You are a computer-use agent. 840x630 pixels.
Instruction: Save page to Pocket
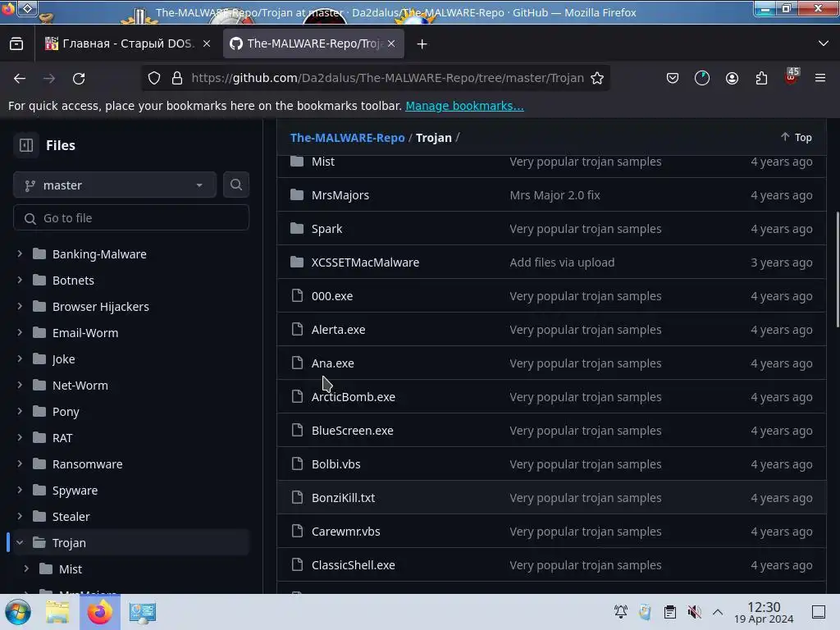(673, 78)
